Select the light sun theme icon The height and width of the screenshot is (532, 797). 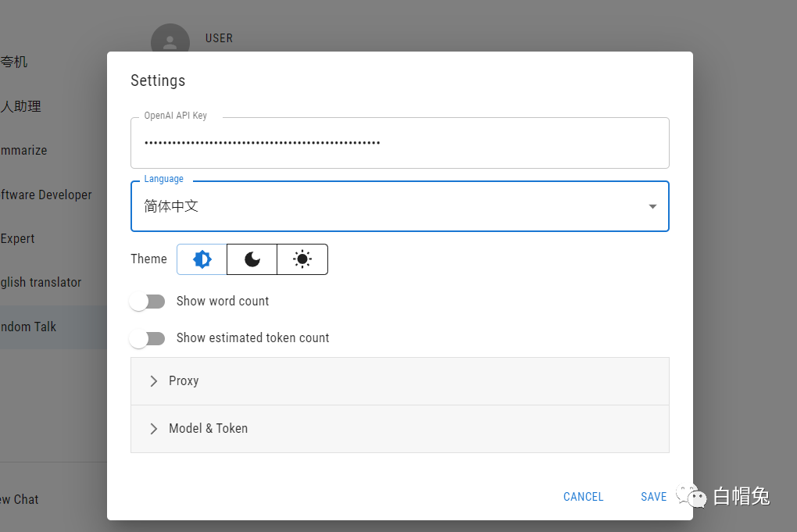(x=302, y=259)
